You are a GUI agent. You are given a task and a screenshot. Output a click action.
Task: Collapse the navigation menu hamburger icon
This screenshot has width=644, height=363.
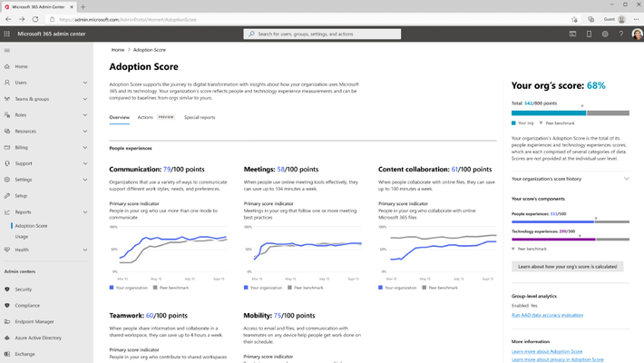[x=7, y=50]
